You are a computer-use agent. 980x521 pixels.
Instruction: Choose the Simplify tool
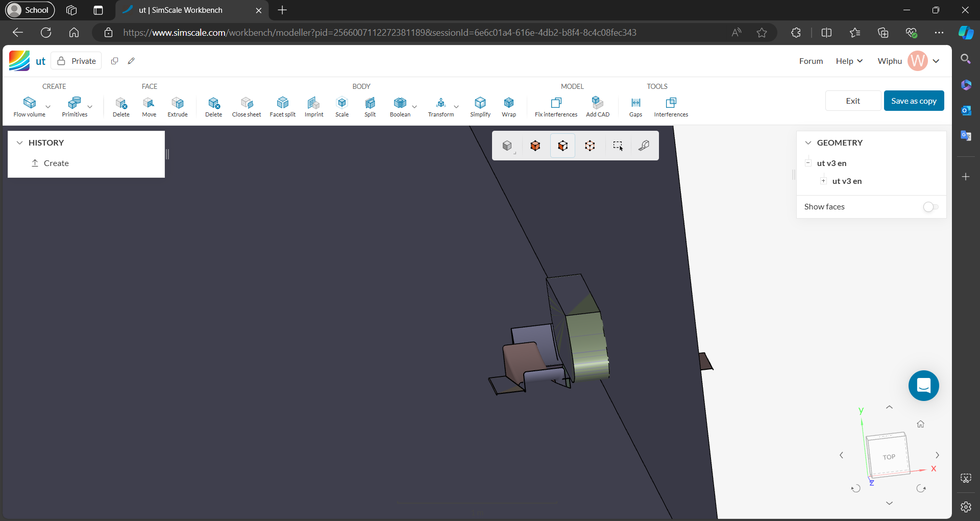480,106
